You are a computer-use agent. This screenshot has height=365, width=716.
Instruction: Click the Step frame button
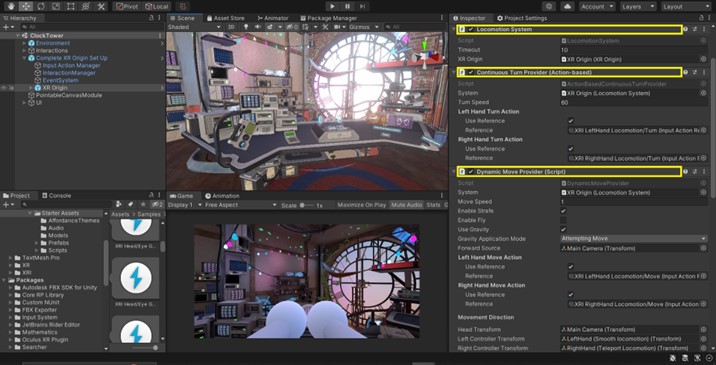(362, 6)
